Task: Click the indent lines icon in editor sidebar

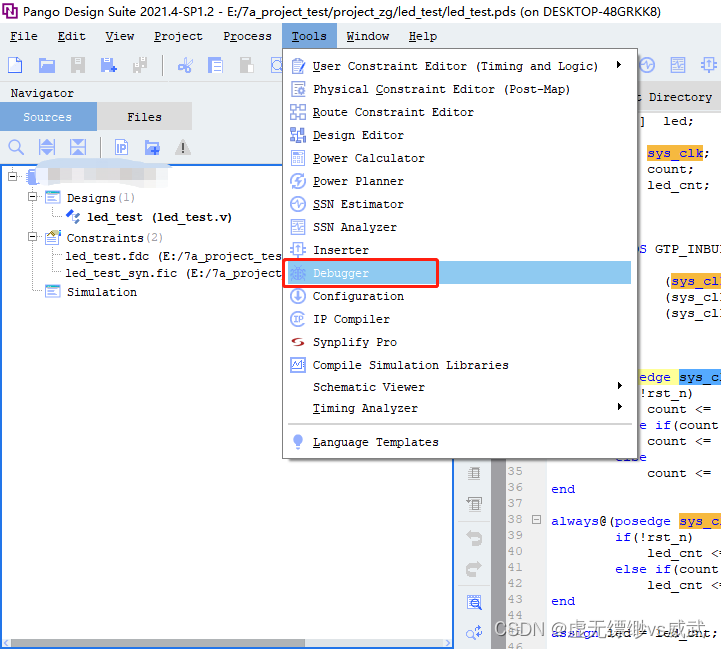Action: tap(474, 473)
